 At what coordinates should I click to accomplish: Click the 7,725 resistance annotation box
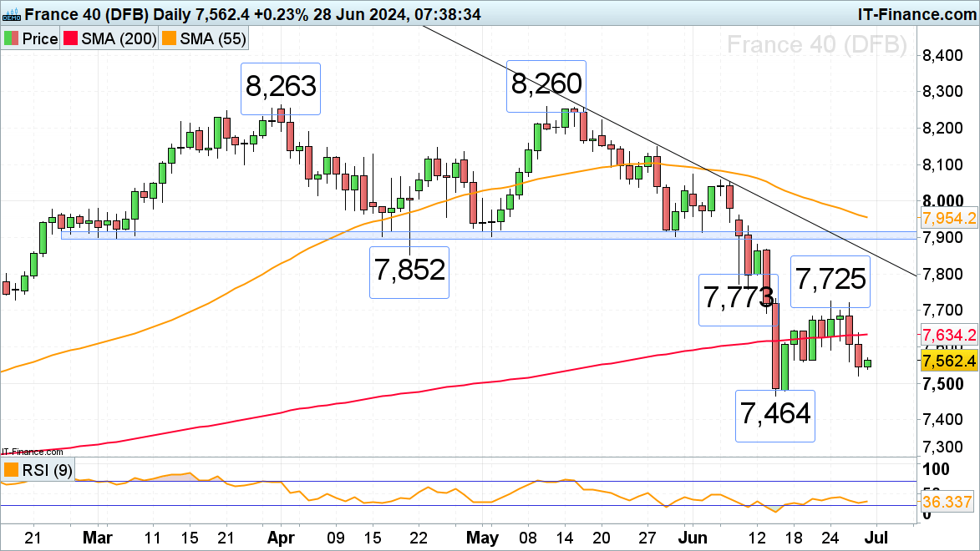click(x=830, y=278)
